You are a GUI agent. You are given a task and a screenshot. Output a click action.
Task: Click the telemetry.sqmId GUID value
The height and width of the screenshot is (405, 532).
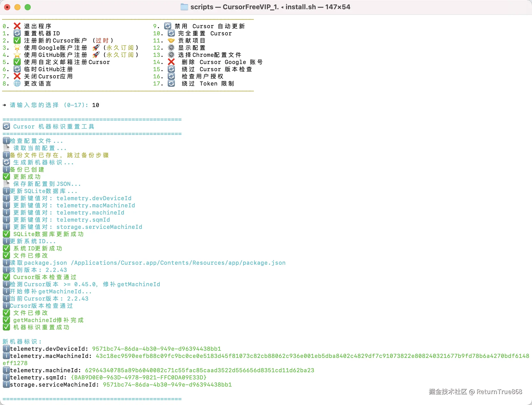click(x=139, y=377)
